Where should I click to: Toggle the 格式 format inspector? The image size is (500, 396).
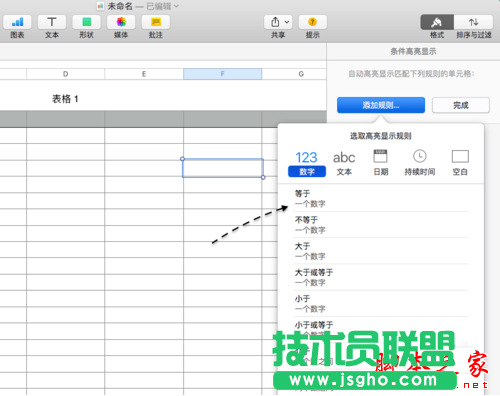click(437, 22)
